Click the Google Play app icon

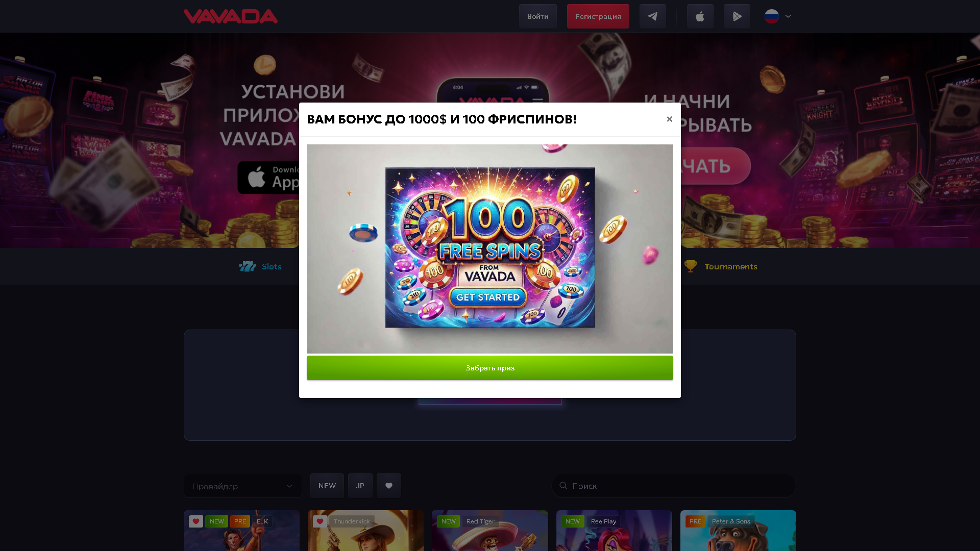[x=737, y=16]
